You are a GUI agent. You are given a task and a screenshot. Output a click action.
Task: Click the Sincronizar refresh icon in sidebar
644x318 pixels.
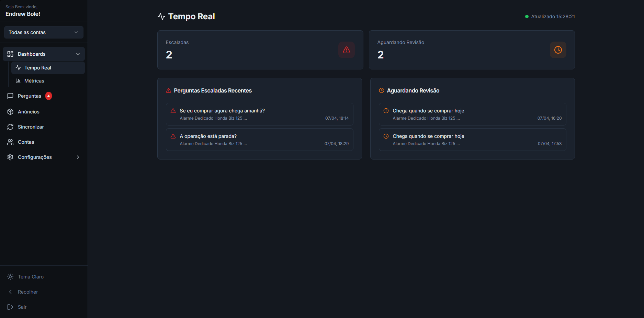[10, 127]
